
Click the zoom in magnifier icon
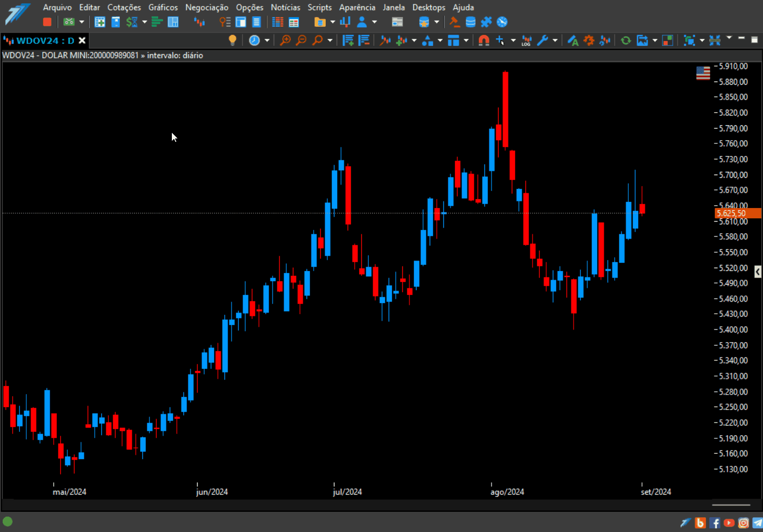pos(285,40)
